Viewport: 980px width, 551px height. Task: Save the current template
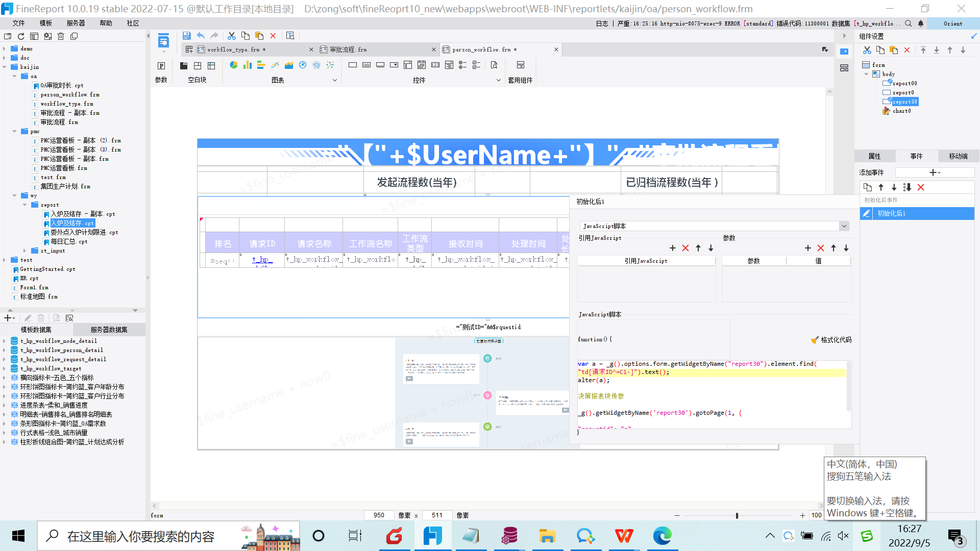[187, 36]
